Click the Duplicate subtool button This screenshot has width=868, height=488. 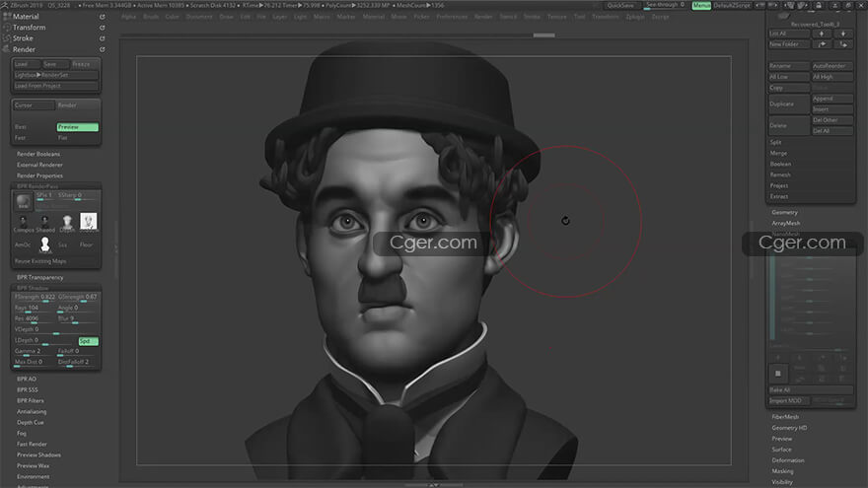click(x=788, y=105)
